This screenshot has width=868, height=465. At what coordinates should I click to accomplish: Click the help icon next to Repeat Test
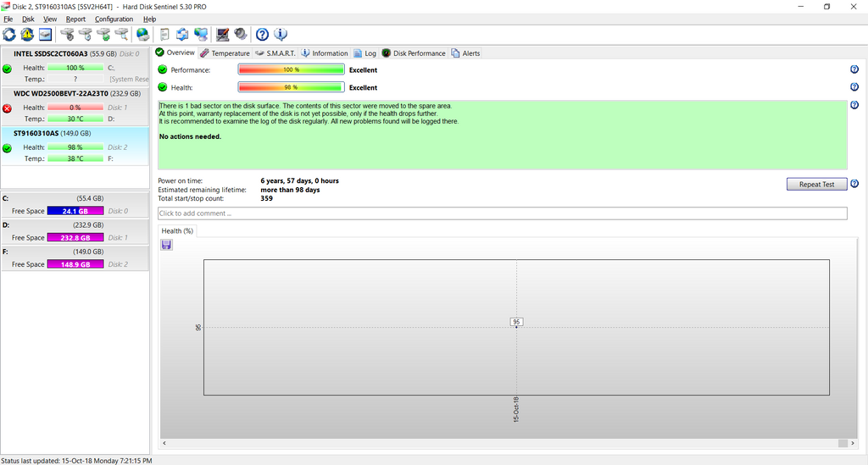[x=854, y=184]
